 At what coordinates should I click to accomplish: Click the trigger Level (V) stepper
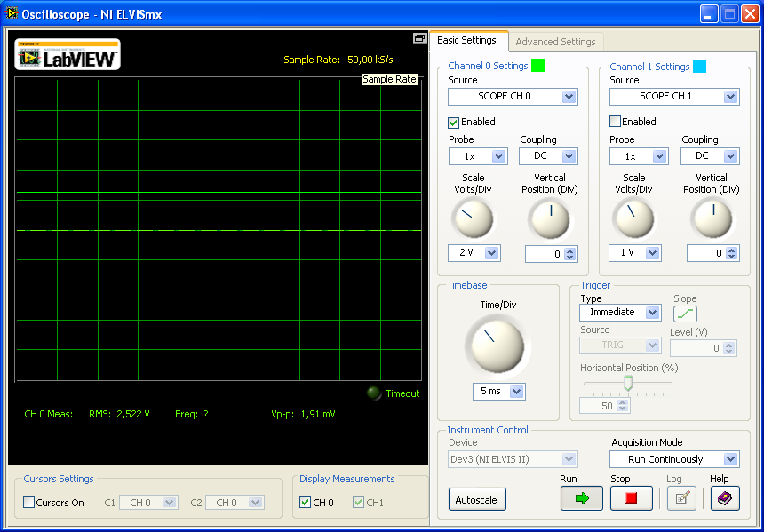[x=728, y=348]
